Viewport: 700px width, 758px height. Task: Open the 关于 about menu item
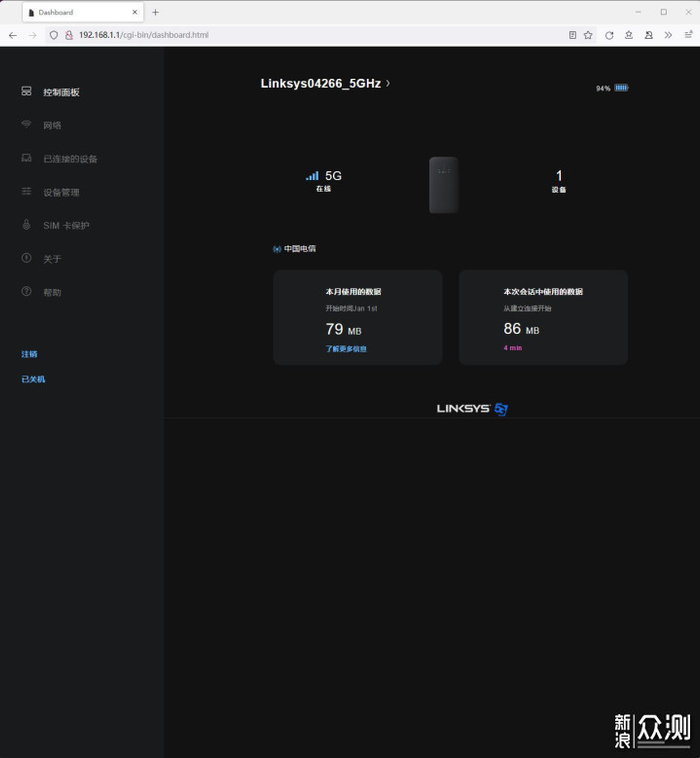tap(52, 259)
